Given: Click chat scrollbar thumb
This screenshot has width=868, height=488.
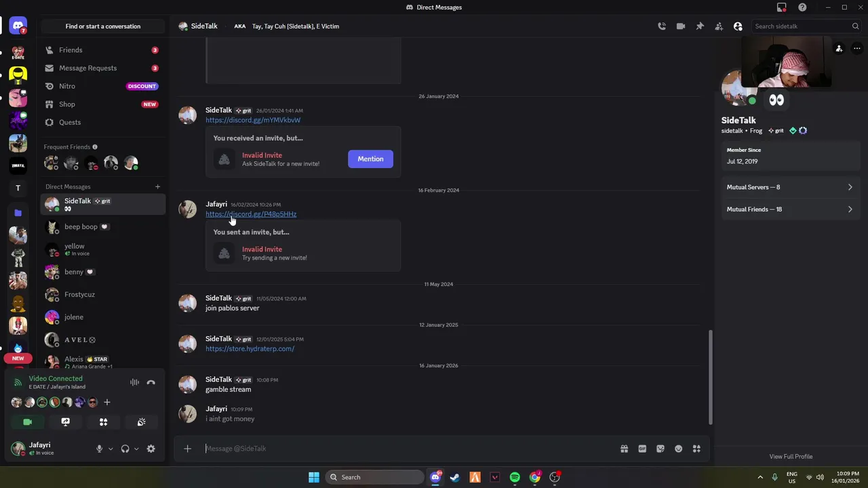Looking at the screenshot, I should click(711, 376).
